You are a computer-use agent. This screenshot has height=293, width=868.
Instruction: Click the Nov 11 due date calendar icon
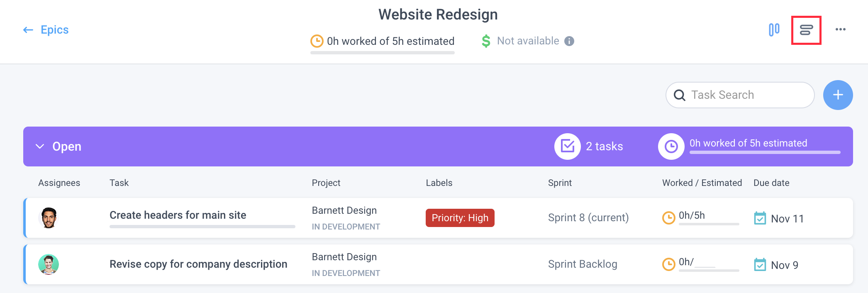tap(760, 218)
